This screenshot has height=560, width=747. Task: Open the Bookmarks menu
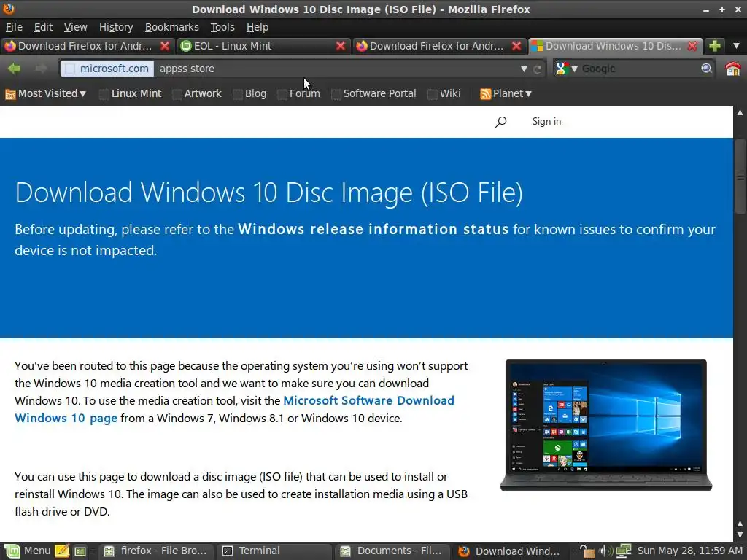(x=171, y=27)
